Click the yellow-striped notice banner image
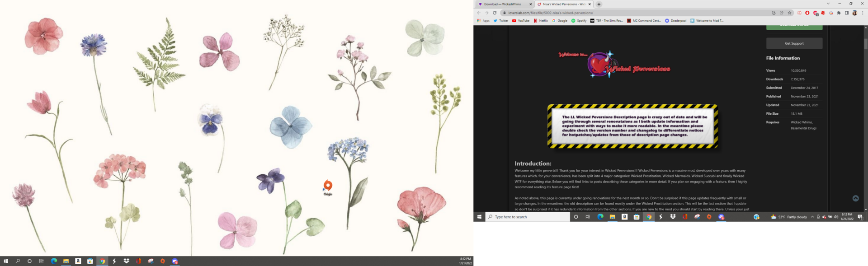 pyautogui.click(x=632, y=126)
